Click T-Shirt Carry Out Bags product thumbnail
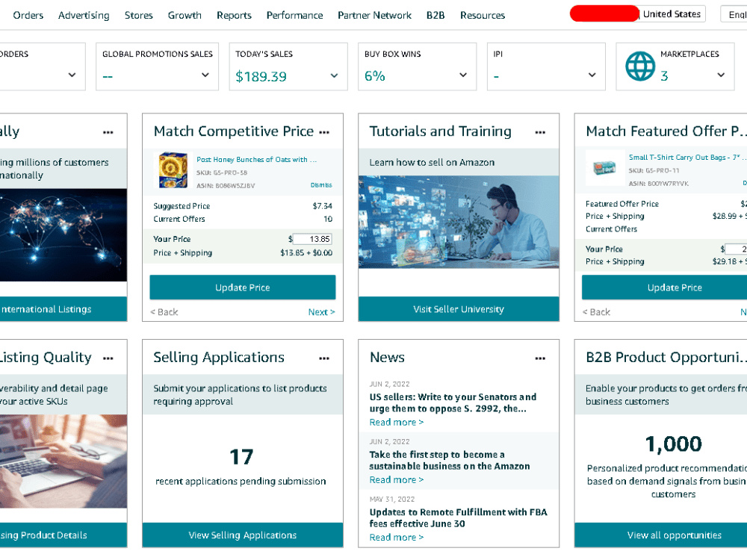Screen dimensions: 747x560 (604, 167)
